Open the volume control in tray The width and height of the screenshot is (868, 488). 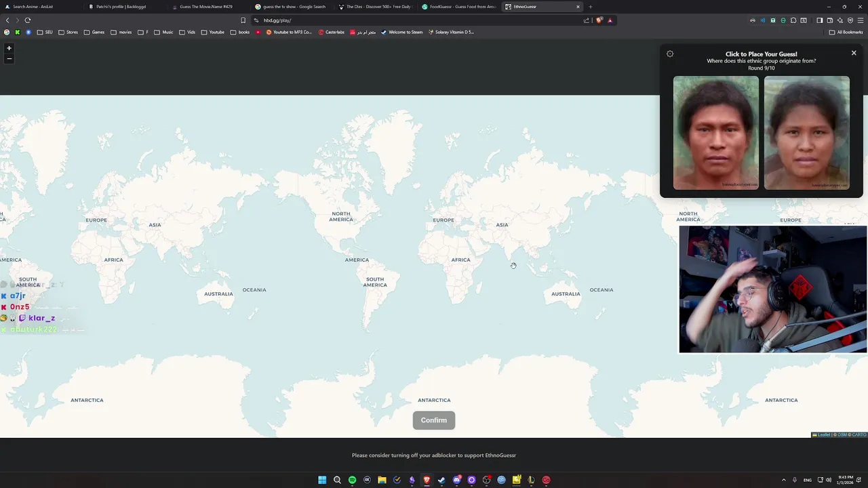(828, 480)
